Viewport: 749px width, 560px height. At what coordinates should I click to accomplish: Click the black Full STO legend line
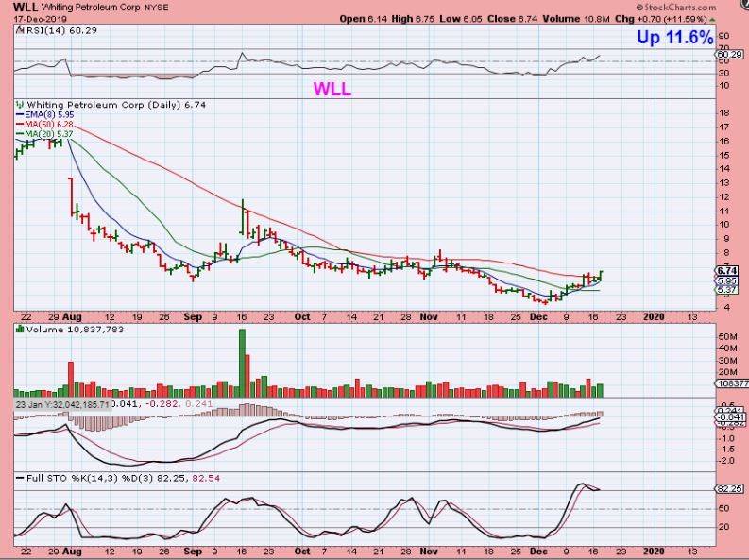point(20,478)
